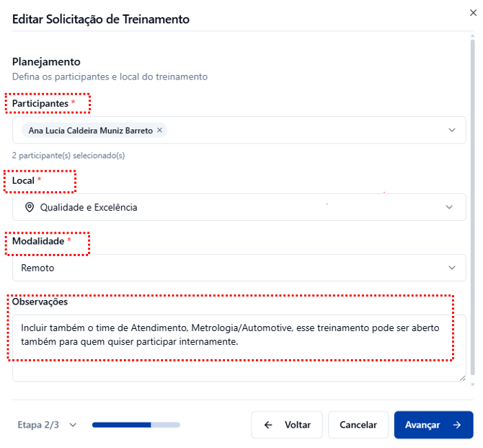Viewport: 483px width, 448px height.
Task: Click the textarea resize handle
Action: click(462, 377)
